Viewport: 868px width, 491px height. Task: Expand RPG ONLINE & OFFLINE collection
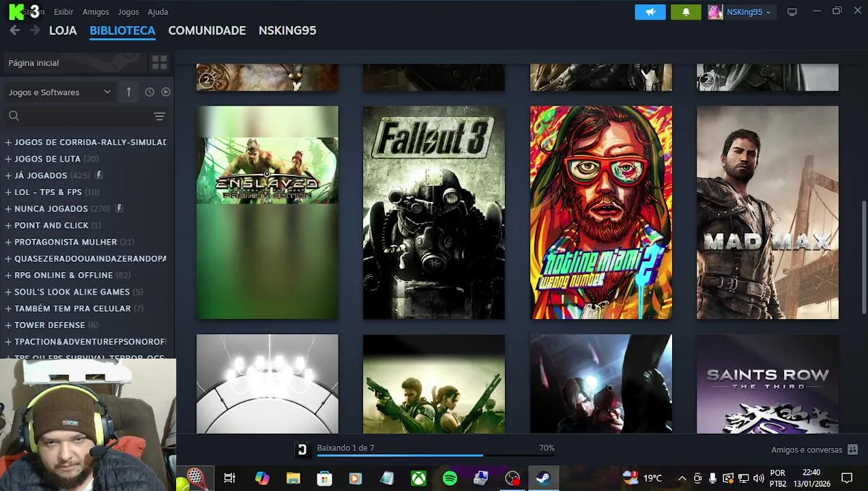pyautogui.click(x=8, y=276)
